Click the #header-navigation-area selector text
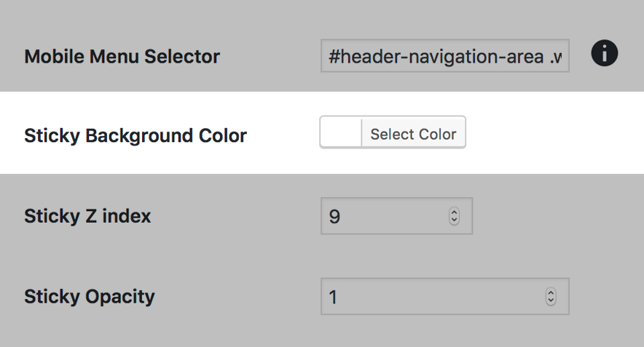644x347 pixels. (437, 57)
